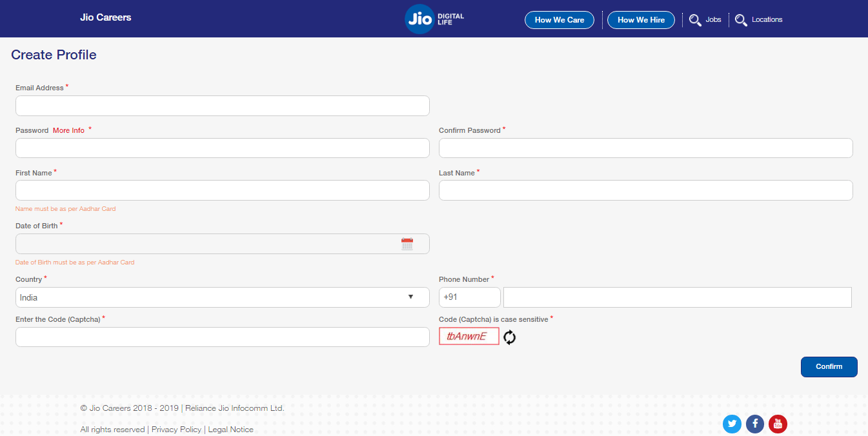This screenshot has height=436, width=868.
Task: Refresh the captcha code
Action: coord(510,337)
